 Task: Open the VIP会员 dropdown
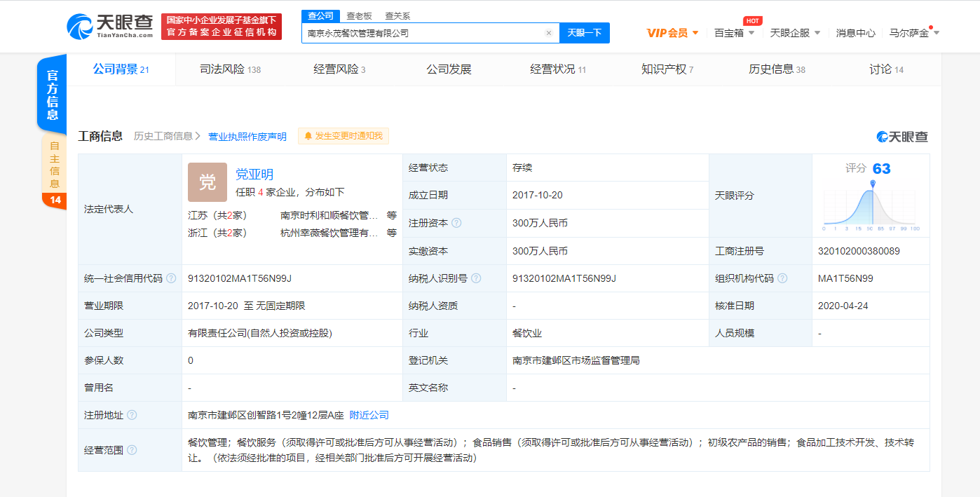pyautogui.click(x=672, y=33)
